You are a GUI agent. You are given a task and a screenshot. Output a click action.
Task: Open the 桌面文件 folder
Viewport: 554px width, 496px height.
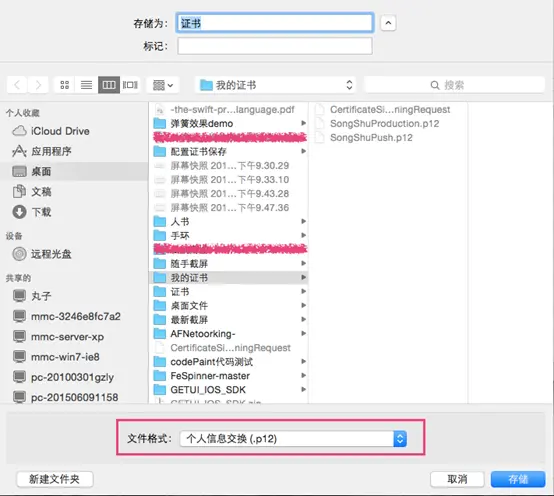229,306
